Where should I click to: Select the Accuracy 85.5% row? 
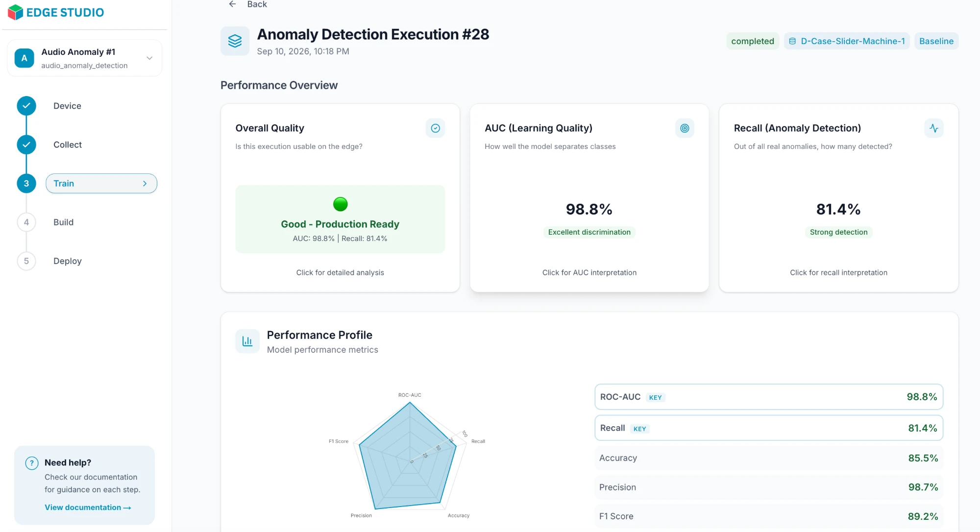768,458
